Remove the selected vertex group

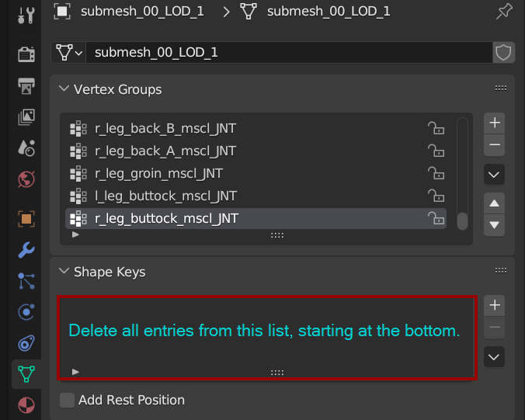494,144
